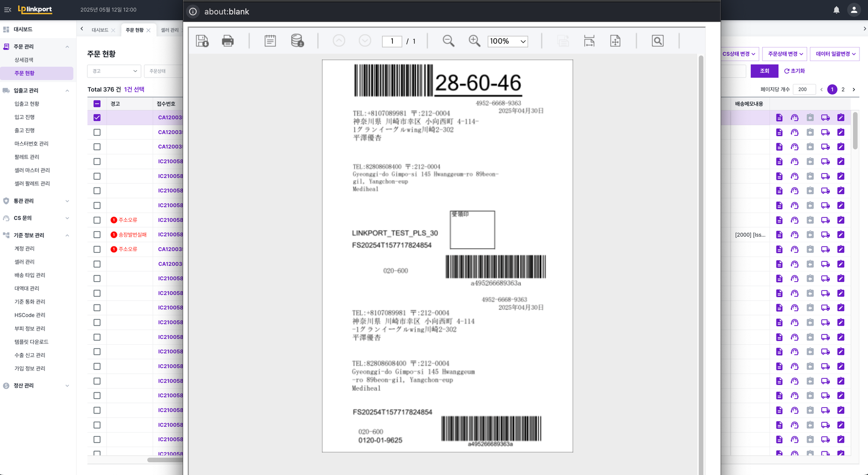The height and width of the screenshot is (475, 868).
Task: Expand the CS 문의 sidebar section
Action: pos(67,218)
